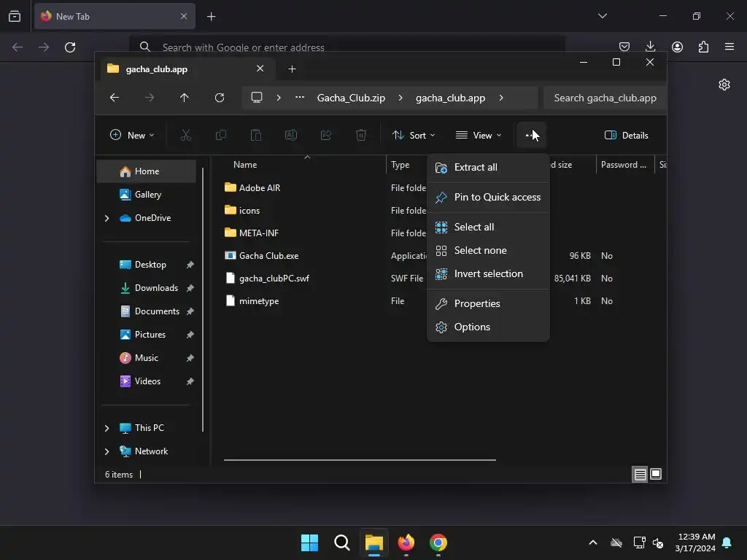Click the Rename icon in toolbar
747x560 pixels.
point(291,135)
